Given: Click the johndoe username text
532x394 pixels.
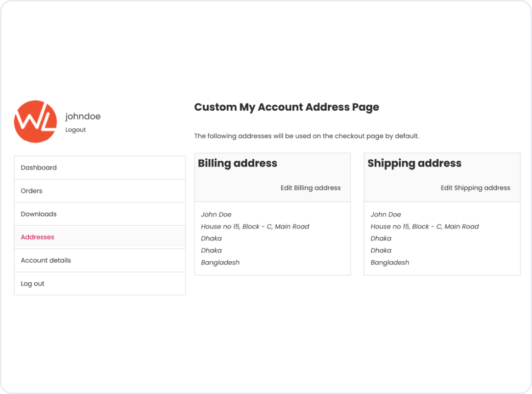Looking at the screenshot, I should pyautogui.click(x=83, y=117).
